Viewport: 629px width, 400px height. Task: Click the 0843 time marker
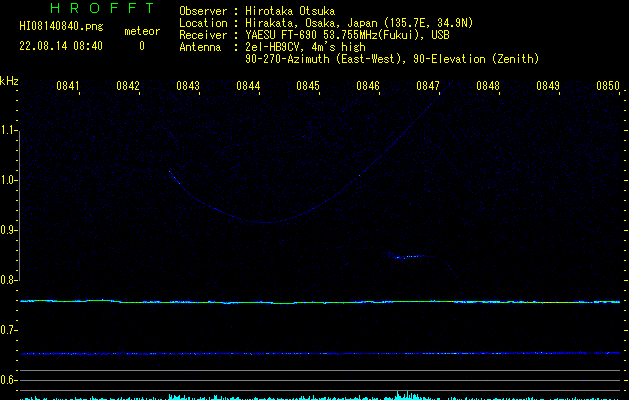188,86
